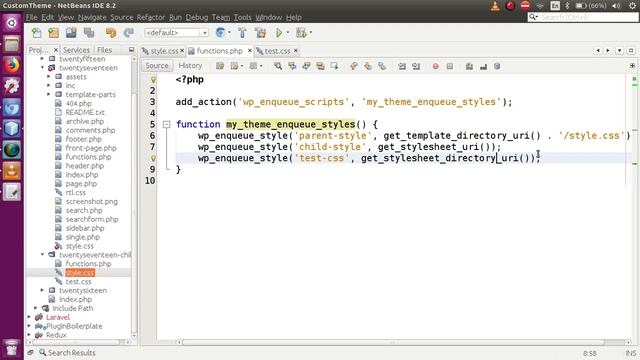Click the split editor plus icon
640x360 pixels.
632,66
